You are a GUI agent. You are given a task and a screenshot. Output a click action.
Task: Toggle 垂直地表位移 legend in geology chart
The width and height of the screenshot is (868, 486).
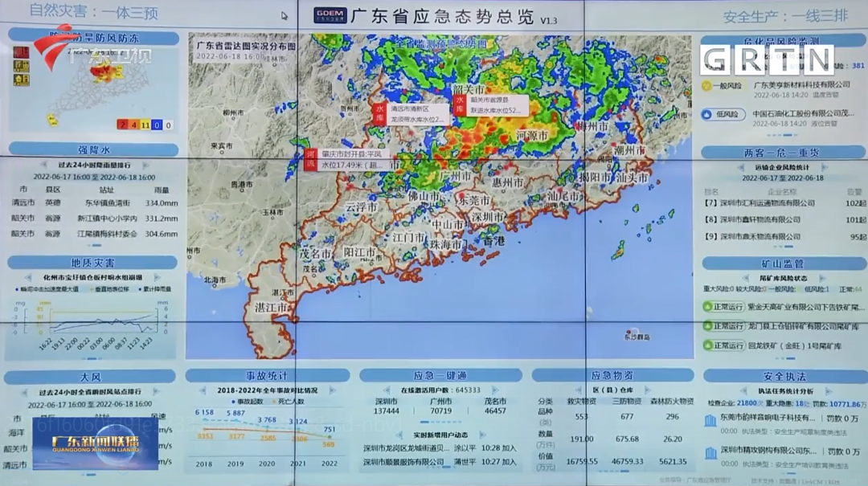[110, 289]
